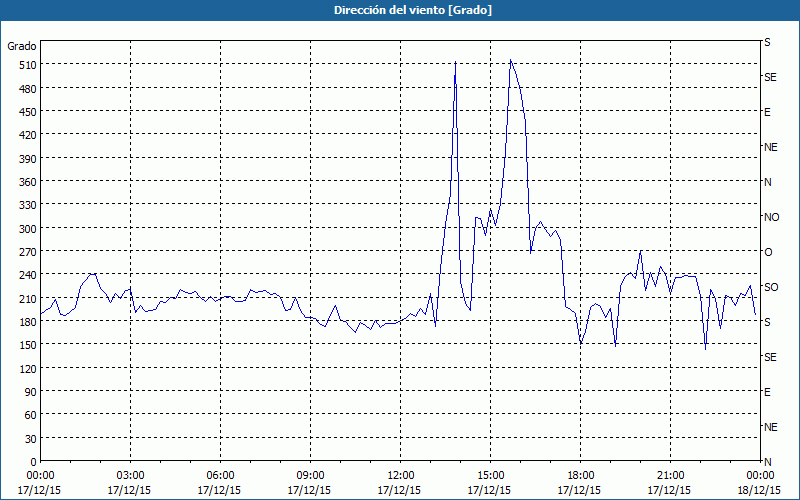Click the O compass label
800x500 pixels.
(x=768, y=252)
